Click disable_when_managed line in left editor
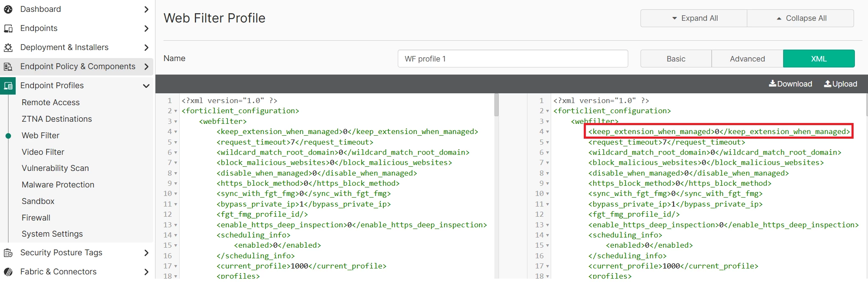The height and width of the screenshot is (285, 868). point(317,173)
